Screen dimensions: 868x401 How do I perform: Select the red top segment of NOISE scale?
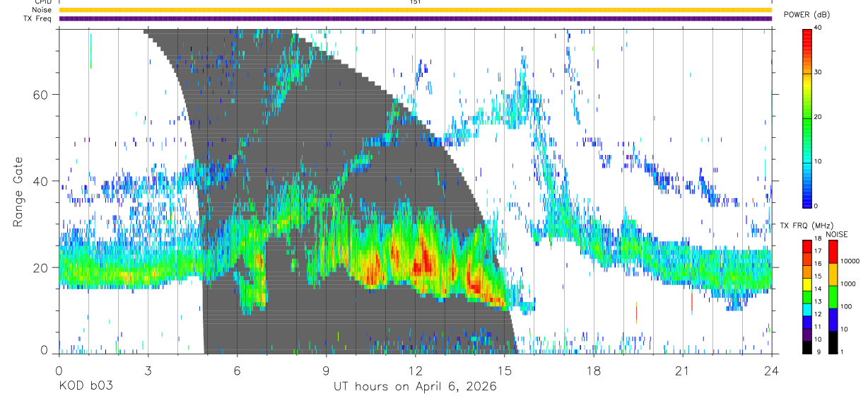833,252
